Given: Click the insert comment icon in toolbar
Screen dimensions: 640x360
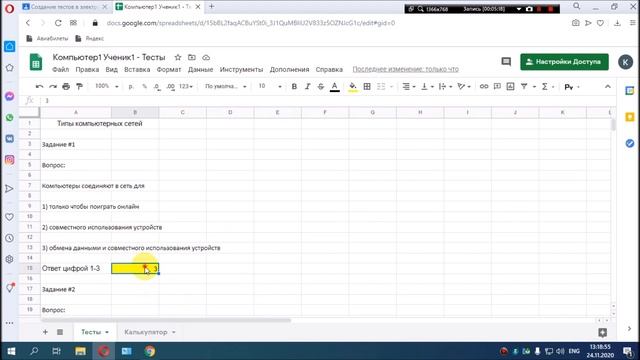Looking at the screenshot, I should tap(497, 87).
